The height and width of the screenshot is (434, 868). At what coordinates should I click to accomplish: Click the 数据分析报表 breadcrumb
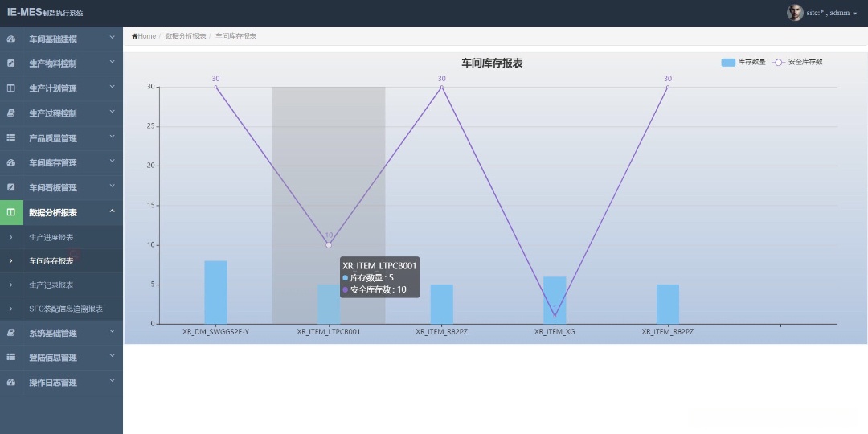(x=186, y=36)
